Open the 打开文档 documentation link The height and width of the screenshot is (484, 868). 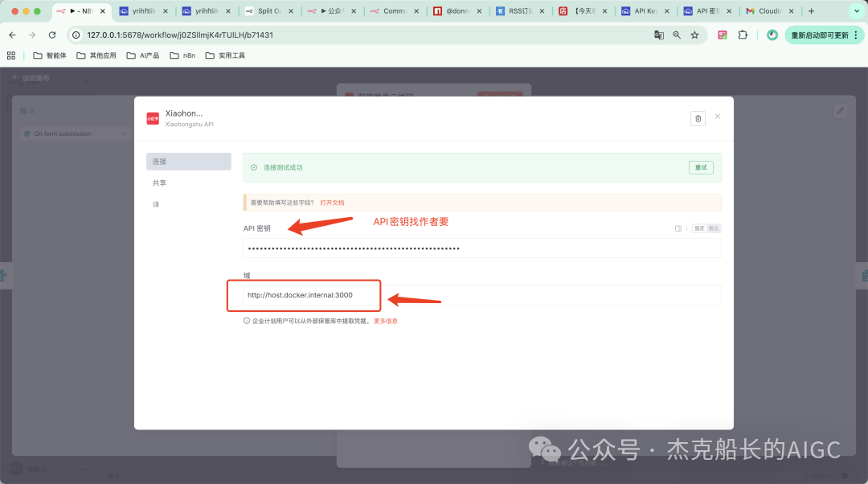(x=332, y=203)
